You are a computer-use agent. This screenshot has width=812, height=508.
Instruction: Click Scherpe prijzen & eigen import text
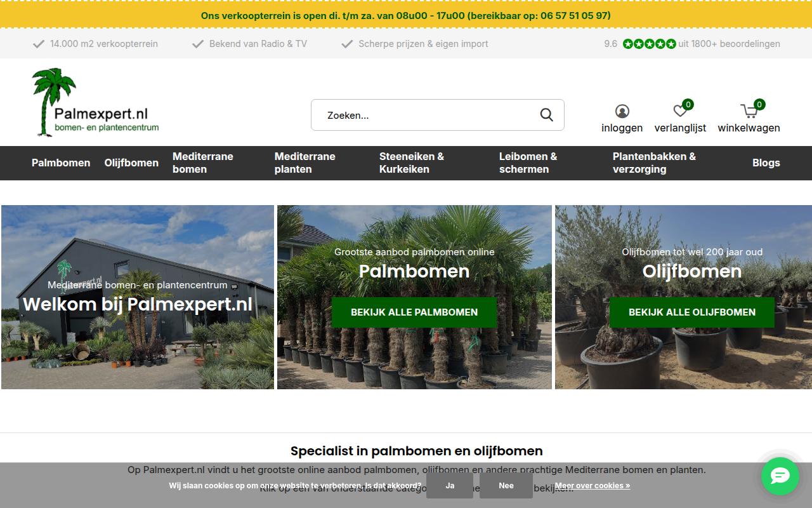pyautogui.click(x=423, y=44)
